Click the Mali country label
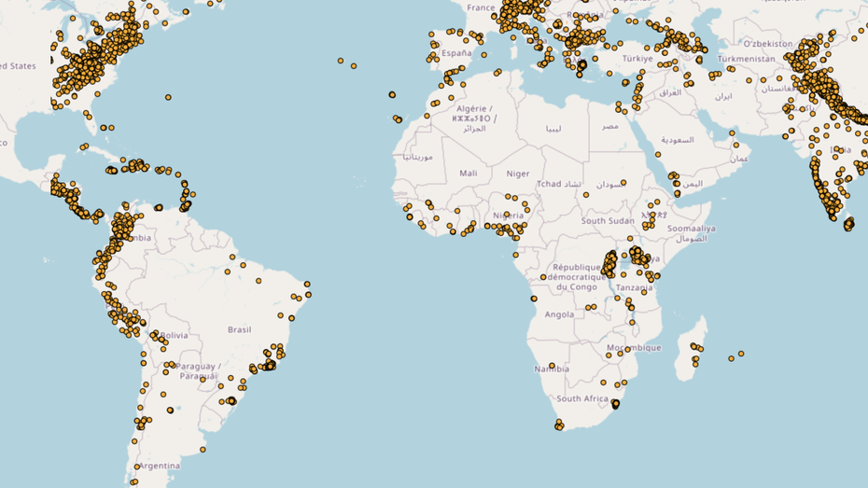The width and height of the screenshot is (868, 488). tap(468, 174)
